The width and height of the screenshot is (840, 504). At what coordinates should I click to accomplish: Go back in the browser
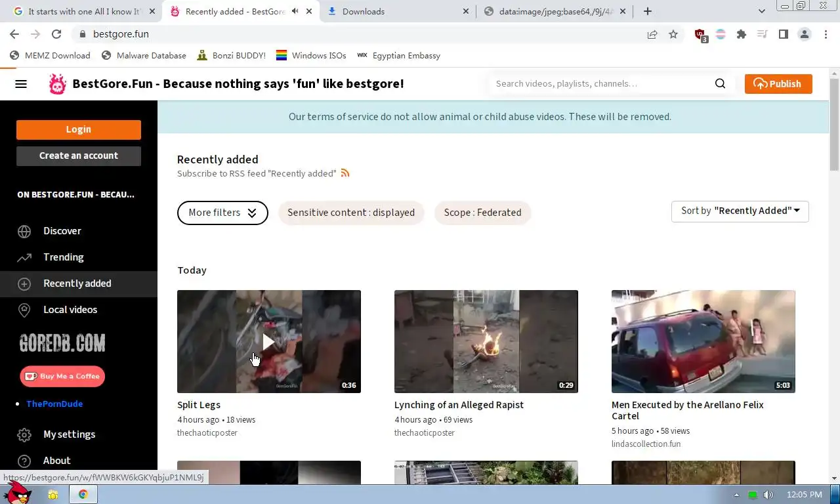tap(14, 34)
